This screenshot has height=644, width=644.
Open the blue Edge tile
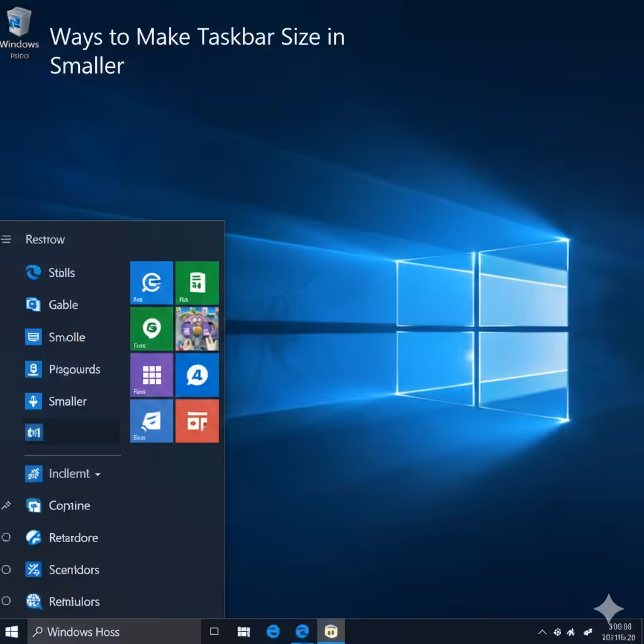pos(152,282)
